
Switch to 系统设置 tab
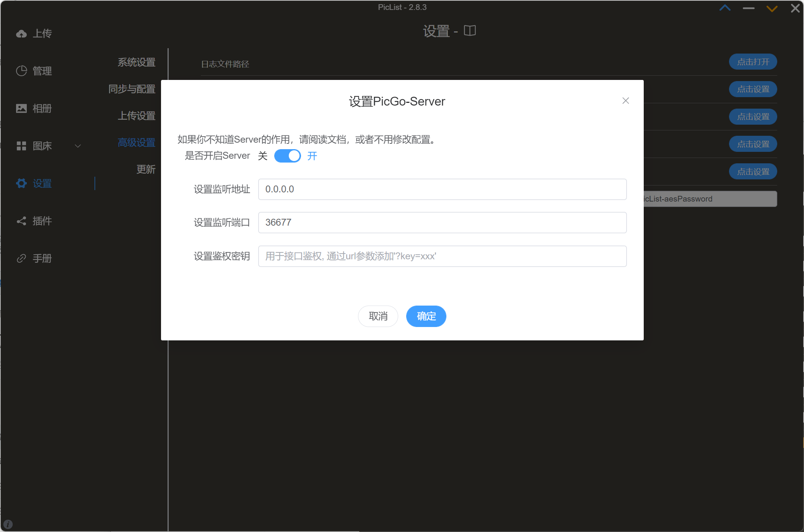point(136,62)
